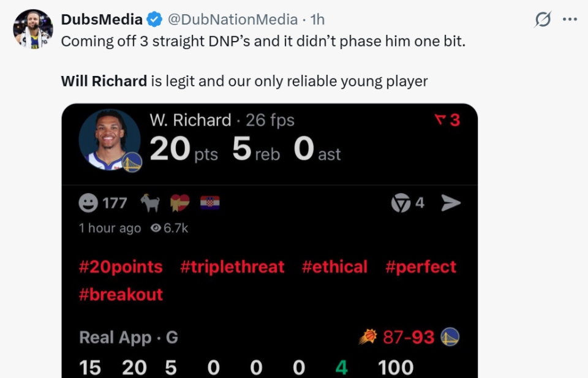
Task: Tap the Croatia flag emoji reaction
Action: (x=209, y=203)
